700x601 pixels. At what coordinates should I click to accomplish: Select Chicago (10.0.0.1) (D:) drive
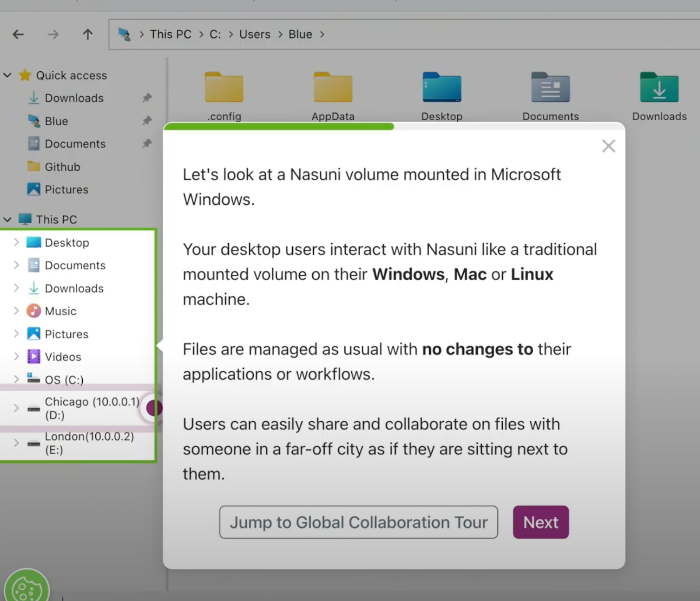pyautogui.click(x=92, y=408)
